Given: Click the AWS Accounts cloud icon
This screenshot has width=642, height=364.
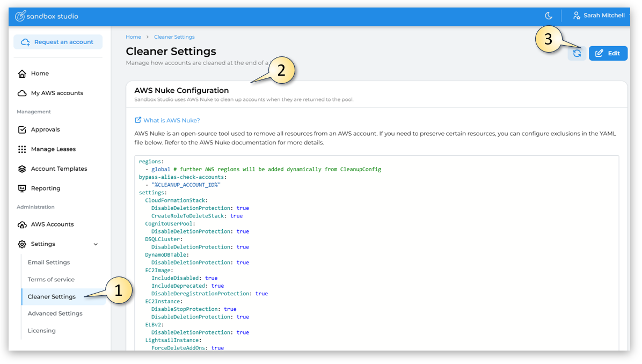Looking at the screenshot, I should coord(22,225).
